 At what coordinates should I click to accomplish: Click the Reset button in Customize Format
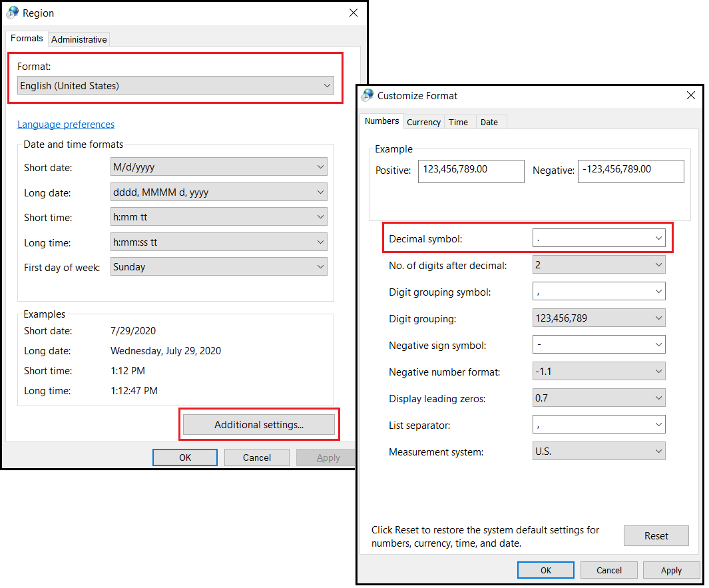pos(656,535)
